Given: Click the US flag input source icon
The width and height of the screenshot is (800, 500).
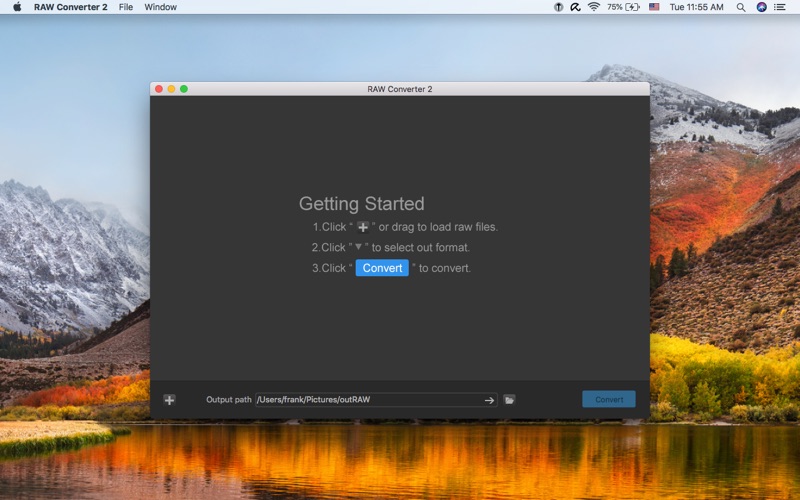Looking at the screenshot, I should 654,7.
